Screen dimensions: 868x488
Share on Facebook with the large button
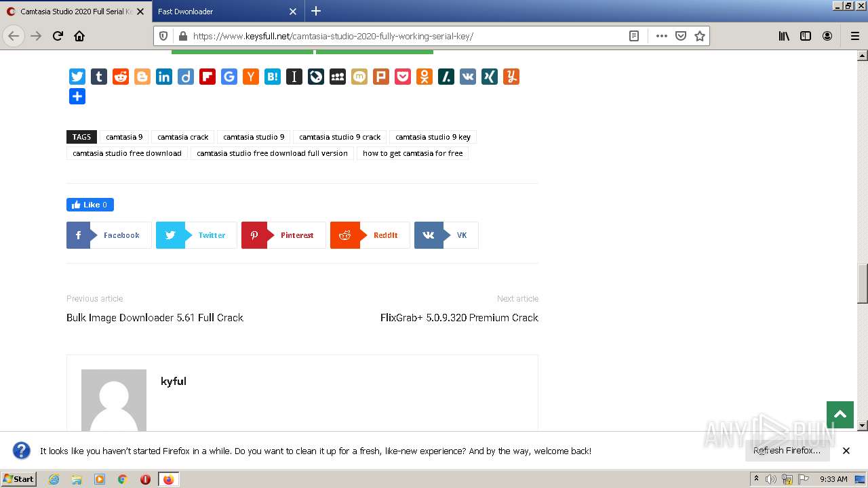[x=108, y=235]
